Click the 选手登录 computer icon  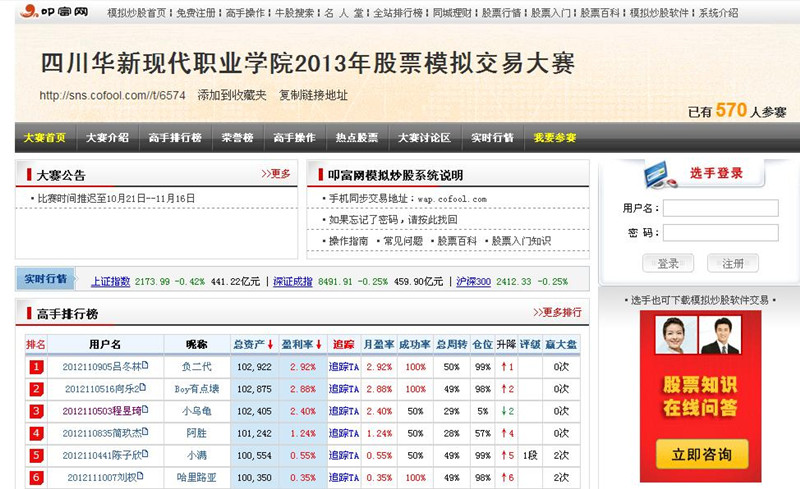click(660, 174)
